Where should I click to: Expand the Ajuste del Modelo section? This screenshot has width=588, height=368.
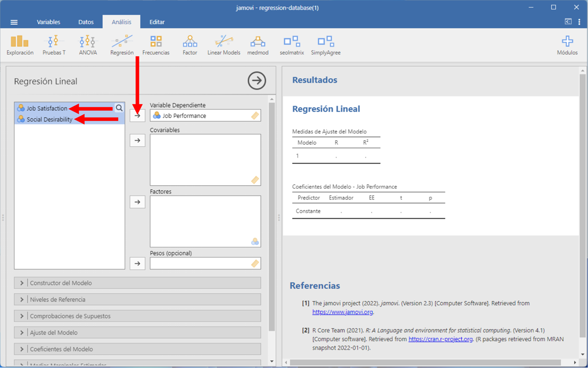click(138, 333)
